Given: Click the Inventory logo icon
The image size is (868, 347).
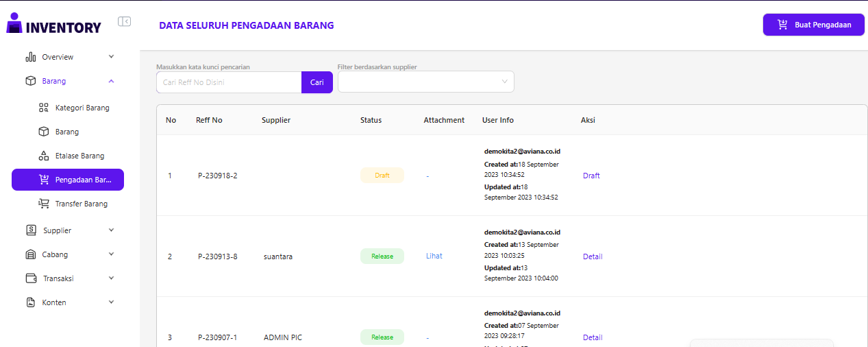Looking at the screenshot, I should [x=14, y=23].
